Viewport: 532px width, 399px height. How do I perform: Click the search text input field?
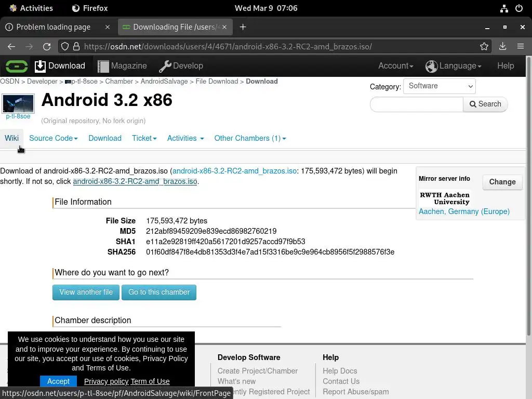[x=417, y=104]
